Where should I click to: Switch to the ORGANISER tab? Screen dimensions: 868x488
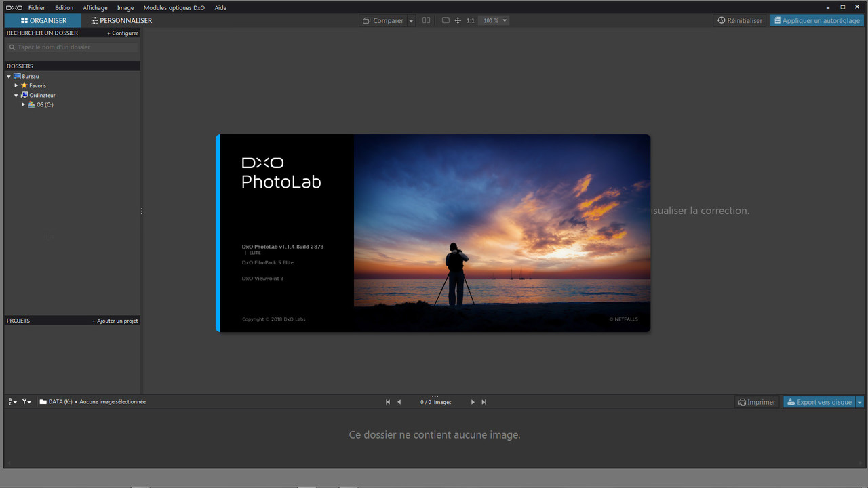(x=43, y=20)
